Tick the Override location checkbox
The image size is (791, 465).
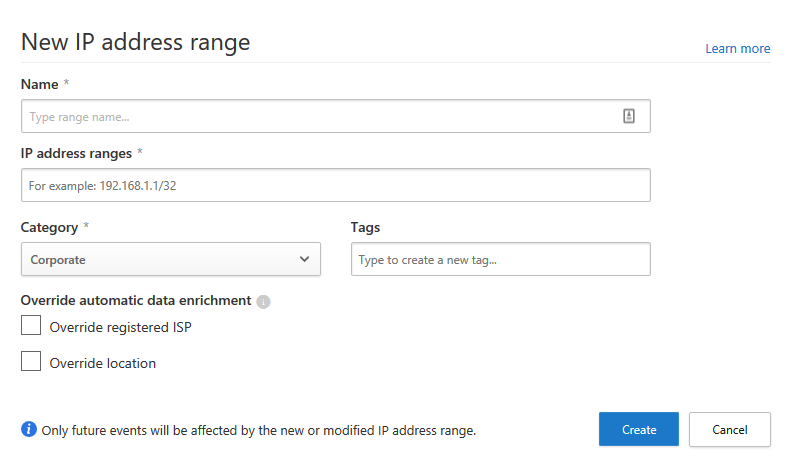[31, 362]
